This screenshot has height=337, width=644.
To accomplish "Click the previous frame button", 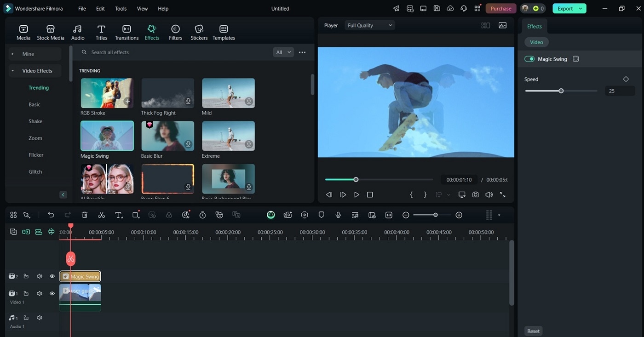I will tap(329, 195).
